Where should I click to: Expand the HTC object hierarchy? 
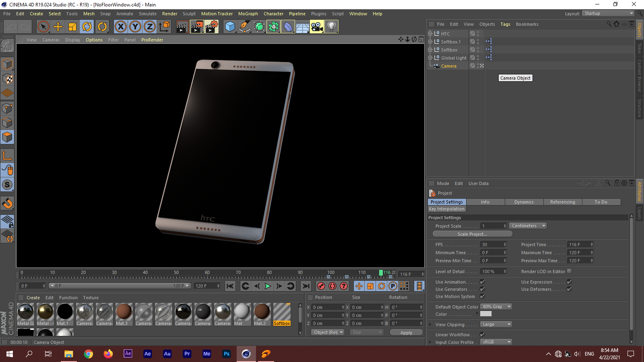pos(430,34)
